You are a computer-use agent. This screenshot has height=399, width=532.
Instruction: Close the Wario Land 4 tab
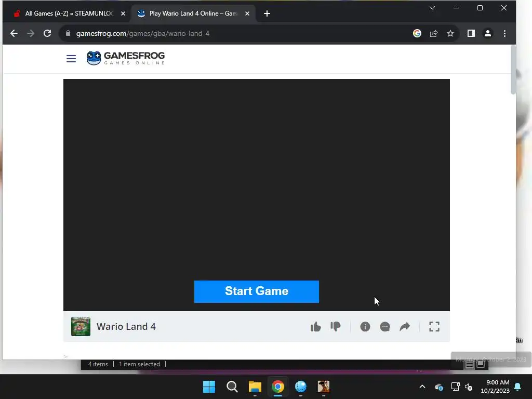[247, 14]
